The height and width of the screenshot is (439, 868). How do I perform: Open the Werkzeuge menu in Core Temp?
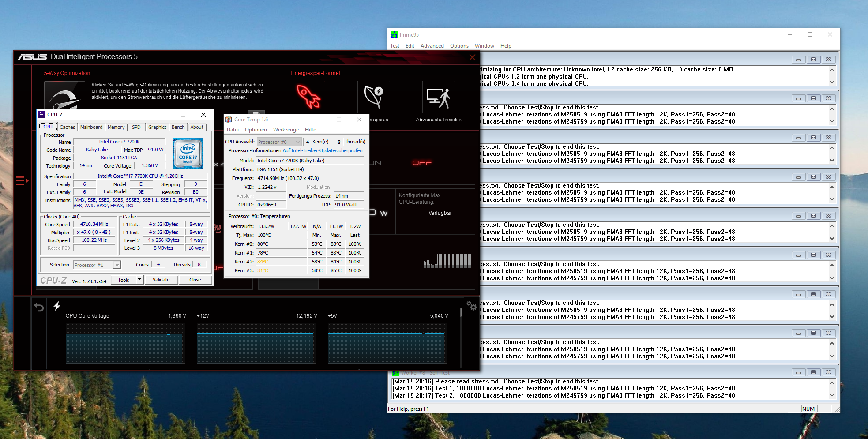point(286,130)
